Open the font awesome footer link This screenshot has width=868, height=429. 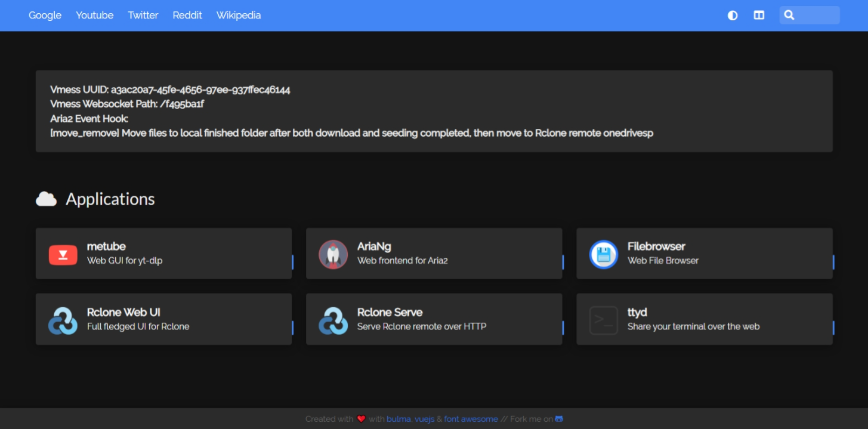(471, 419)
